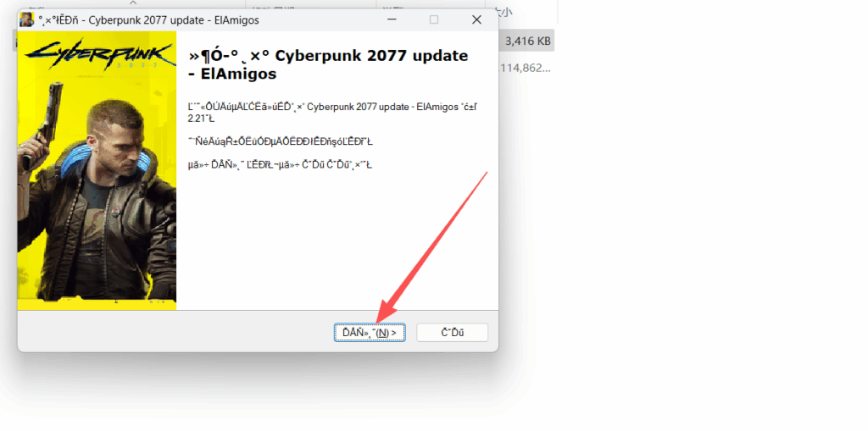The image size is (868, 431).
Task: Close the ElAmigos setup wizard
Action: point(476,20)
